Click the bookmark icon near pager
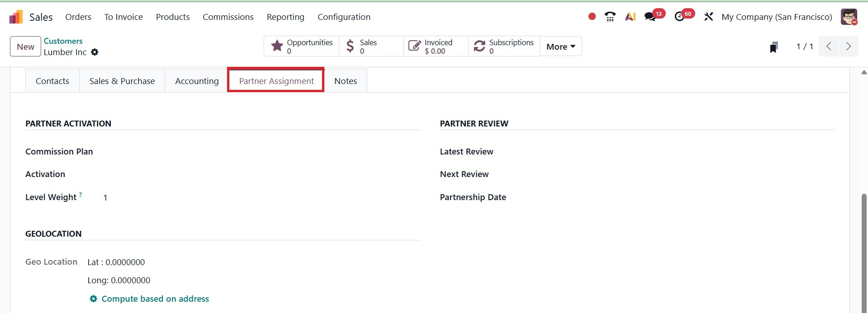The image size is (868, 313). [x=773, y=47]
